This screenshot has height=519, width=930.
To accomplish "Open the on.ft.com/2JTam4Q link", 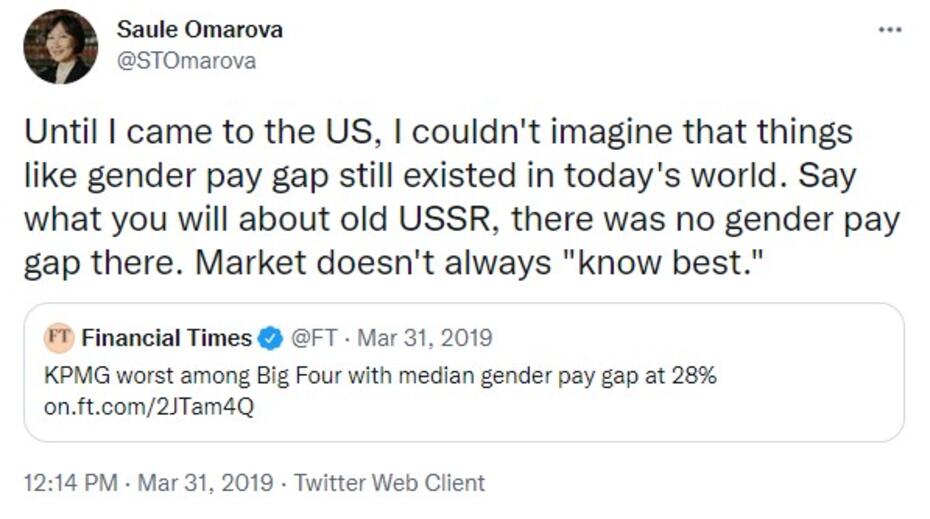I will [x=149, y=407].
